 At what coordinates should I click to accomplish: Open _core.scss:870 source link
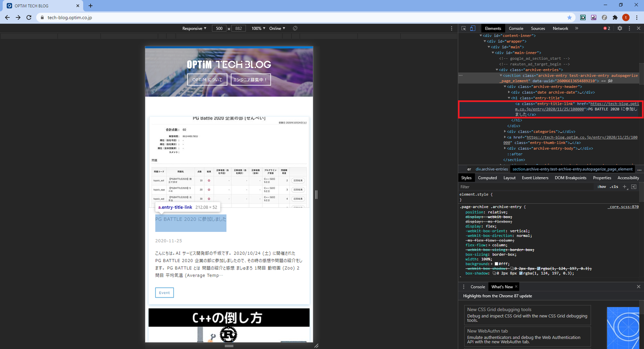pyautogui.click(x=623, y=207)
